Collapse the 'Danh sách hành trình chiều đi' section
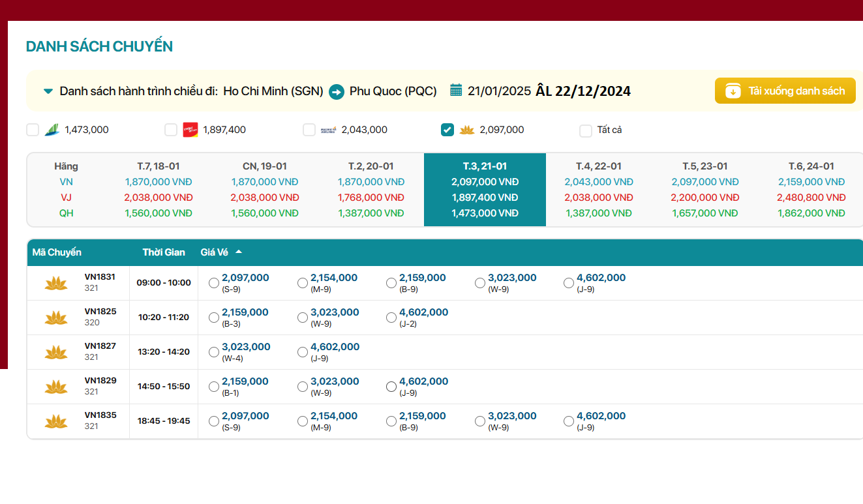This screenshot has width=863, height=504. pos(48,91)
